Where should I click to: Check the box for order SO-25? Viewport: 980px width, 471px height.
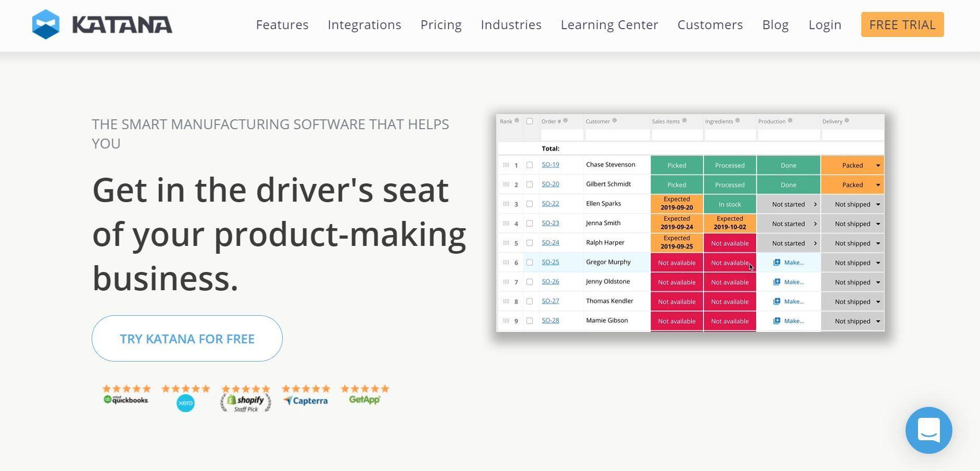click(530, 263)
